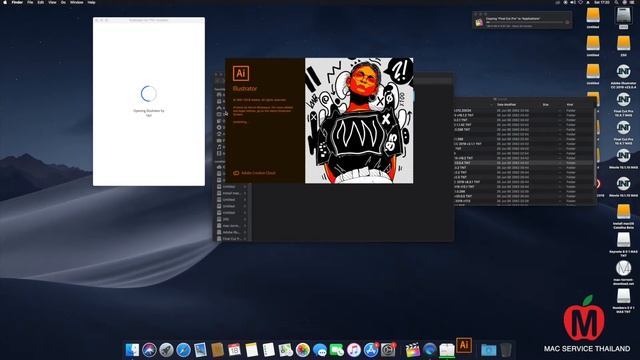This screenshot has height=360, width=640.
Task: Open the Help menu
Action: tap(91, 2)
